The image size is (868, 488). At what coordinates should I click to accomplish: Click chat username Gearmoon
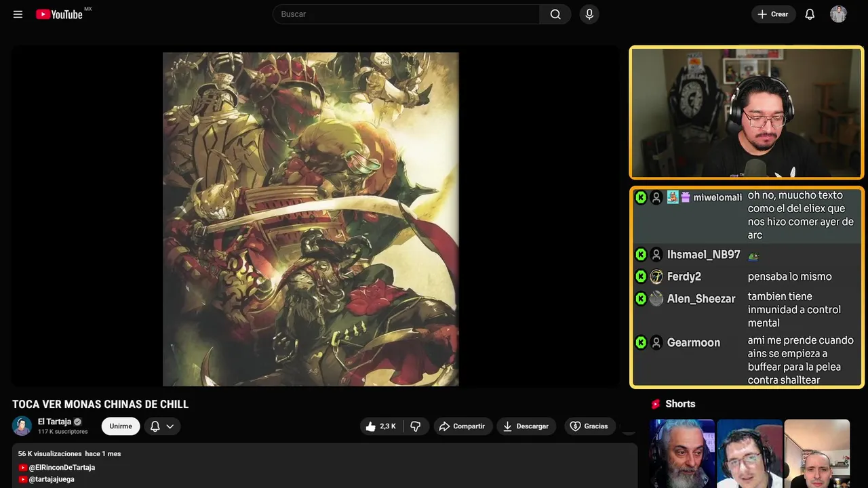coord(694,343)
